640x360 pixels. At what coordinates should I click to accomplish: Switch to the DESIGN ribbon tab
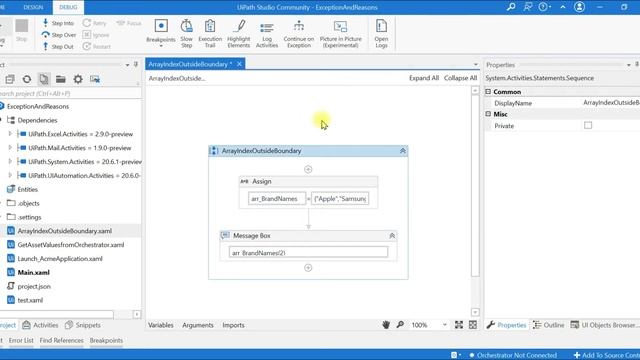(x=33, y=7)
